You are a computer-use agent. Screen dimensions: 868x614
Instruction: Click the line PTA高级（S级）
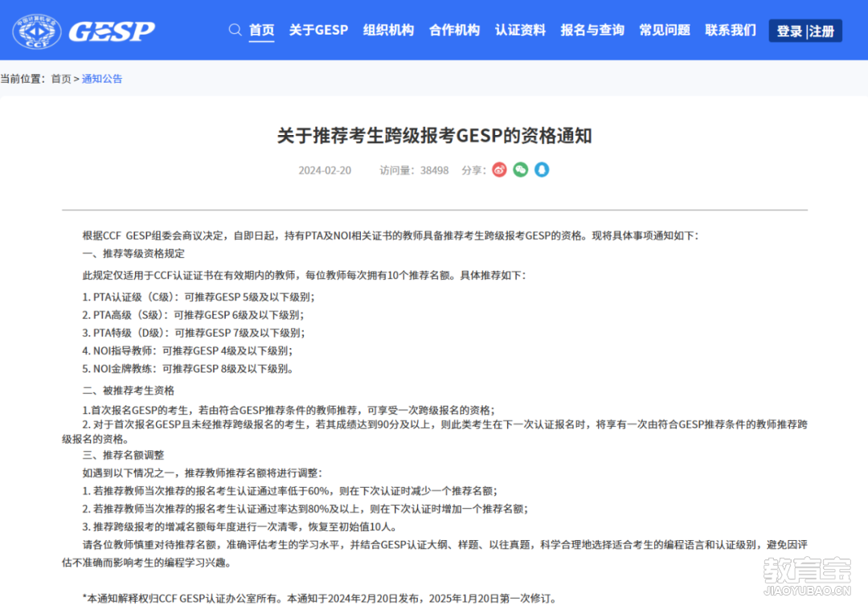pyautogui.click(x=193, y=314)
